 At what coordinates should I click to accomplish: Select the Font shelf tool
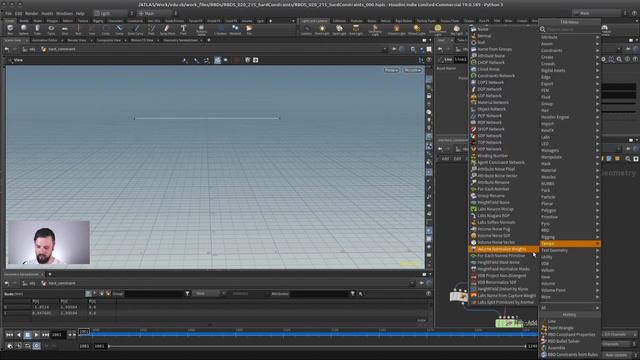tap(183, 29)
